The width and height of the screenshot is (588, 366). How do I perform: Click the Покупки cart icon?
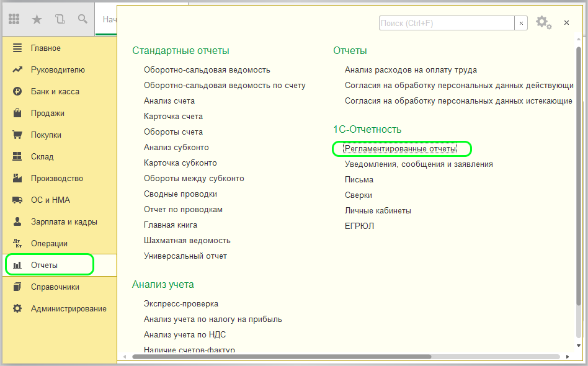point(17,135)
